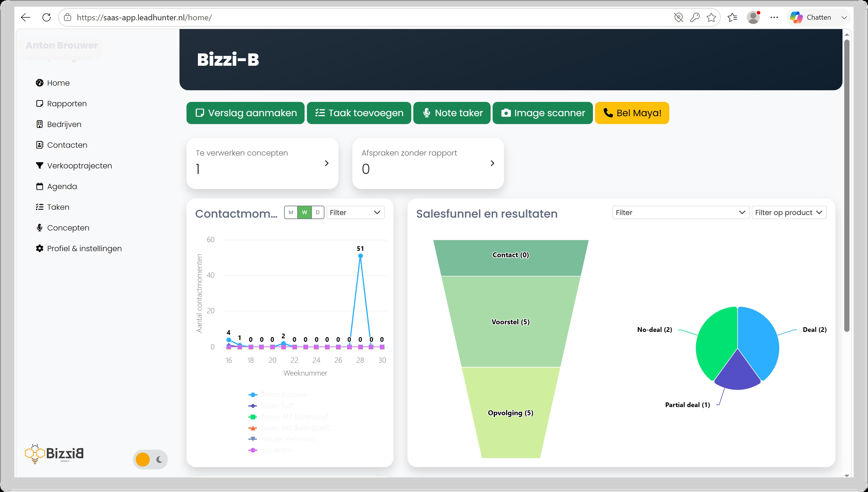Reload the page with the refresh icon
The image size is (868, 492).
[x=47, y=18]
